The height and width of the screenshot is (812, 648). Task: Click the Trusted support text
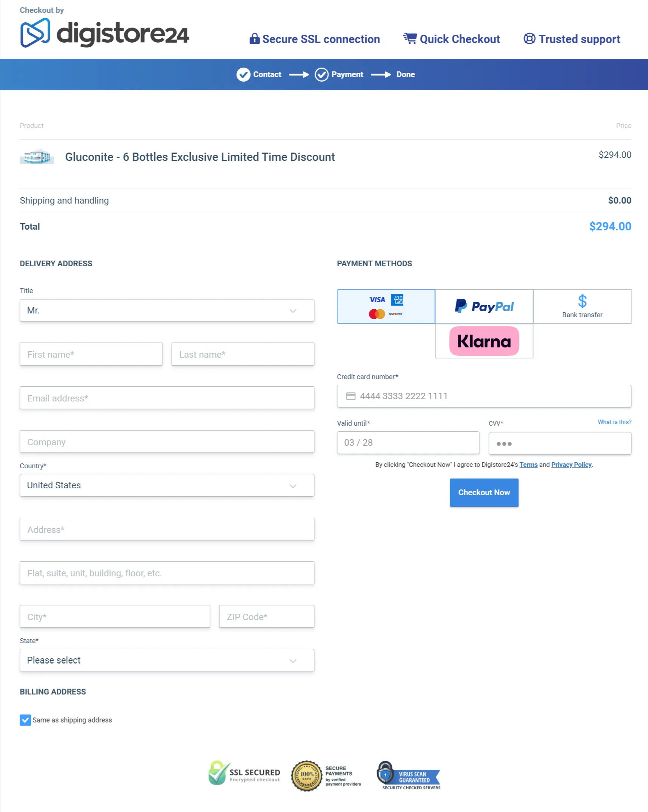(579, 39)
